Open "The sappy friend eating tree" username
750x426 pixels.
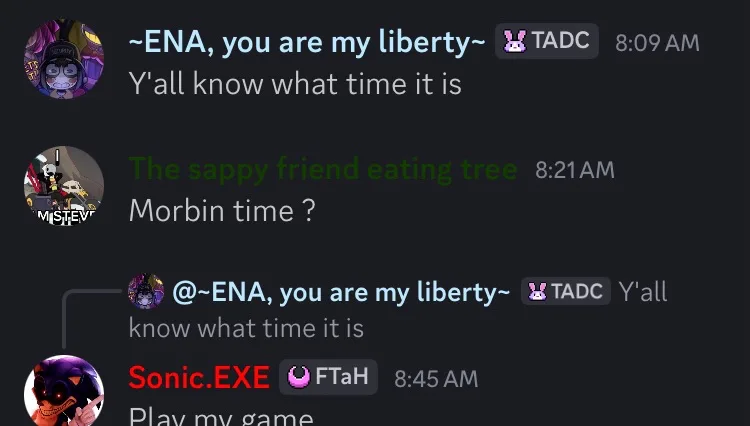[x=323, y=170]
